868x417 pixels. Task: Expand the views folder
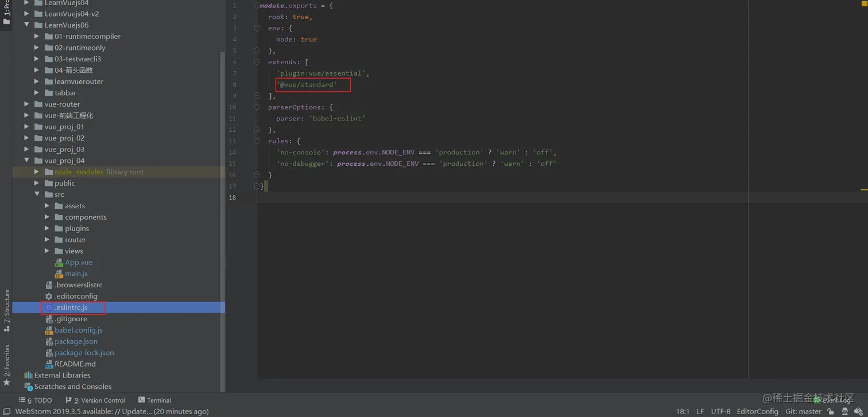point(48,251)
